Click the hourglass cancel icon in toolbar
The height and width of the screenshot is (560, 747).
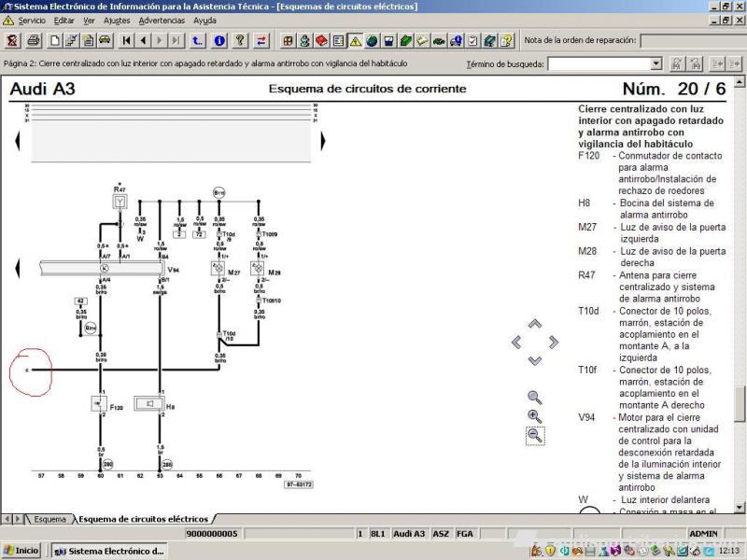click(x=12, y=40)
